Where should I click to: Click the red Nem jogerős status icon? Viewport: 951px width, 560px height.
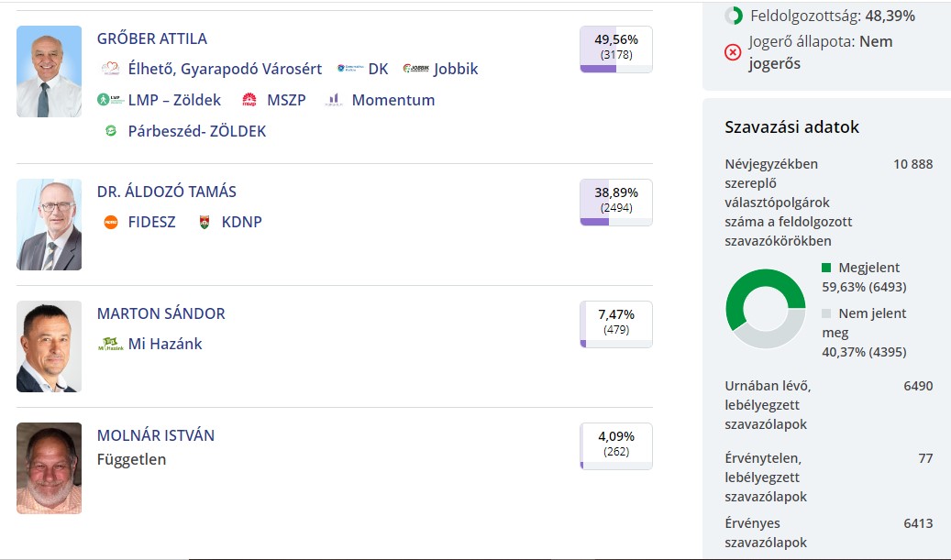click(x=733, y=52)
